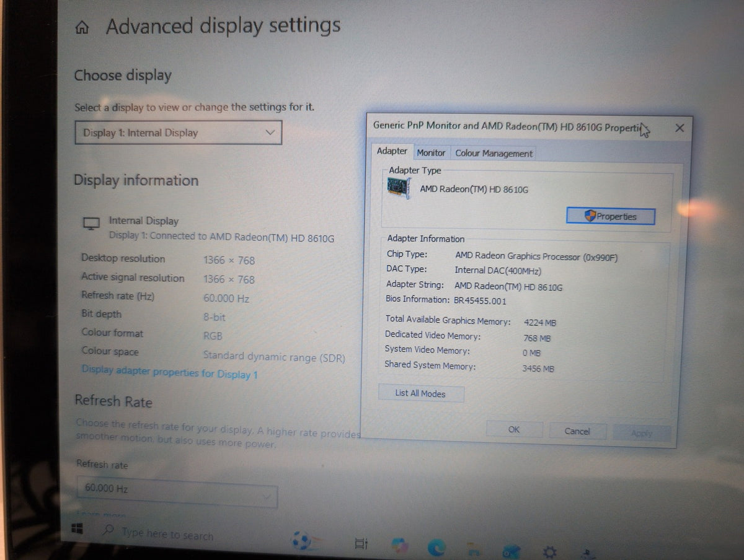
Task: Open the Settings gear on the taskbar
Action: click(x=549, y=551)
